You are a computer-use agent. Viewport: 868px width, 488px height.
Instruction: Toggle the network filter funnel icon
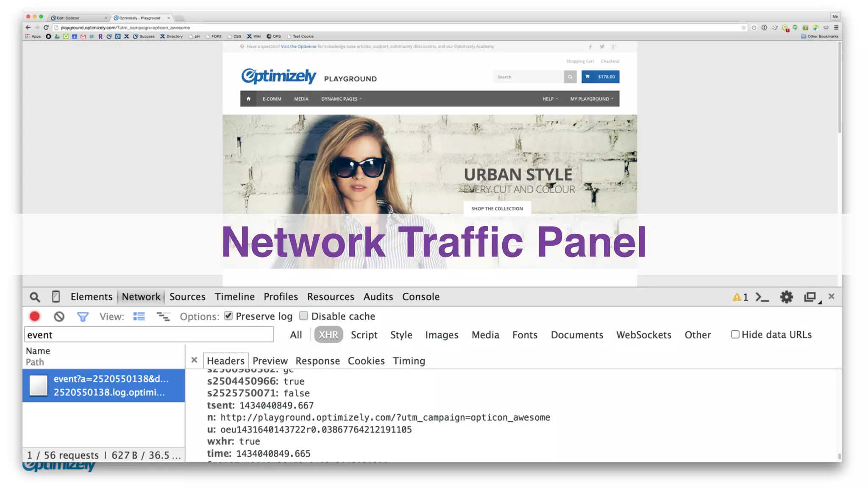tap(83, 316)
